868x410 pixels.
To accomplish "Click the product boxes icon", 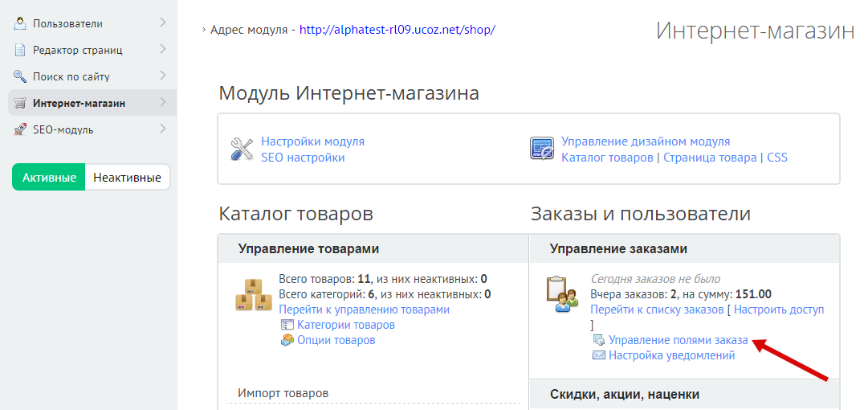I will pos(253,294).
